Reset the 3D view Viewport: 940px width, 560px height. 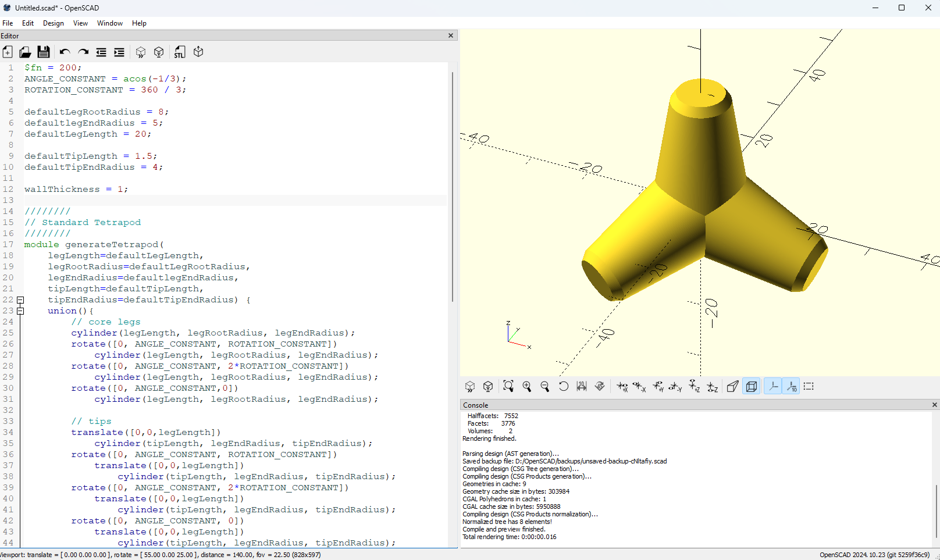click(563, 387)
